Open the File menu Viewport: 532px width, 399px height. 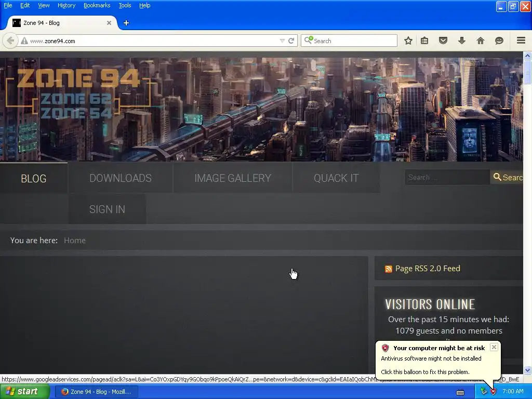point(8,5)
